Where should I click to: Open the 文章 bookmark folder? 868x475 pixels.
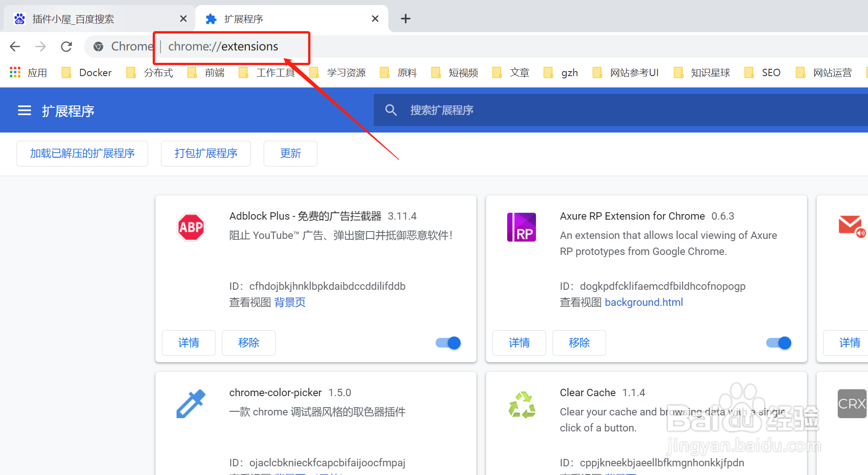(x=511, y=72)
